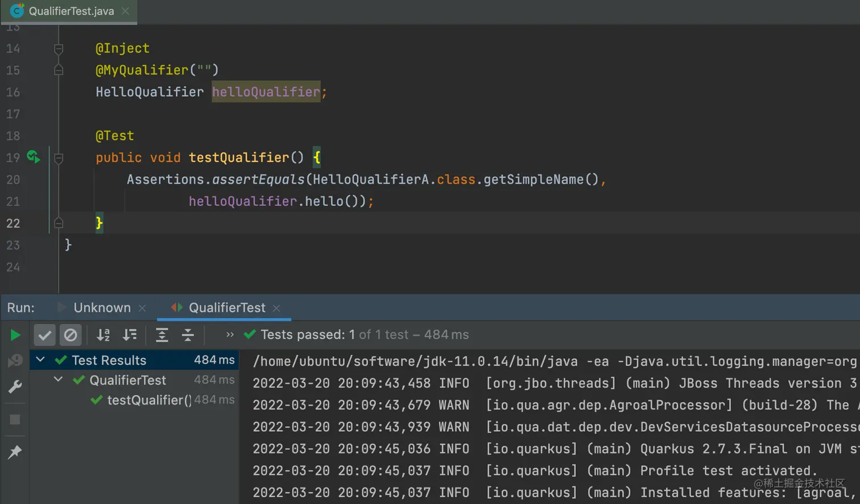Viewport: 860px width, 504px height.
Task: Click the hello() call on line 21
Action: (x=332, y=201)
